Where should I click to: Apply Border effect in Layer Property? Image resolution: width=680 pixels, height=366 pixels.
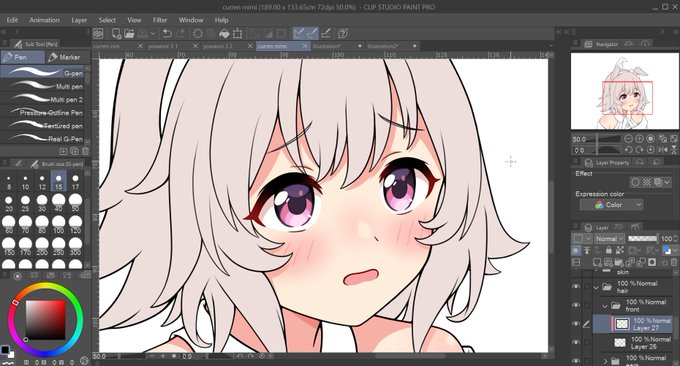(636, 183)
